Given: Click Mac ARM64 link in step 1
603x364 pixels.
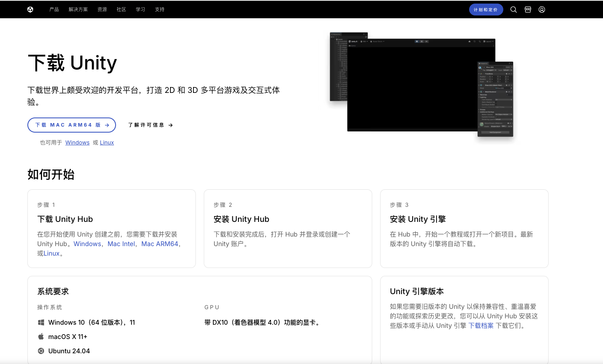Looking at the screenshot, I should [x=160, y=244].
